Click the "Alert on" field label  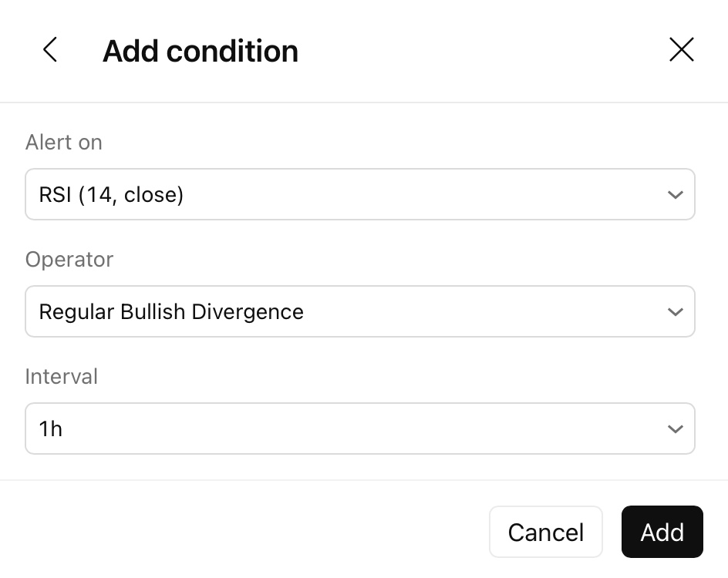point(63,143)
